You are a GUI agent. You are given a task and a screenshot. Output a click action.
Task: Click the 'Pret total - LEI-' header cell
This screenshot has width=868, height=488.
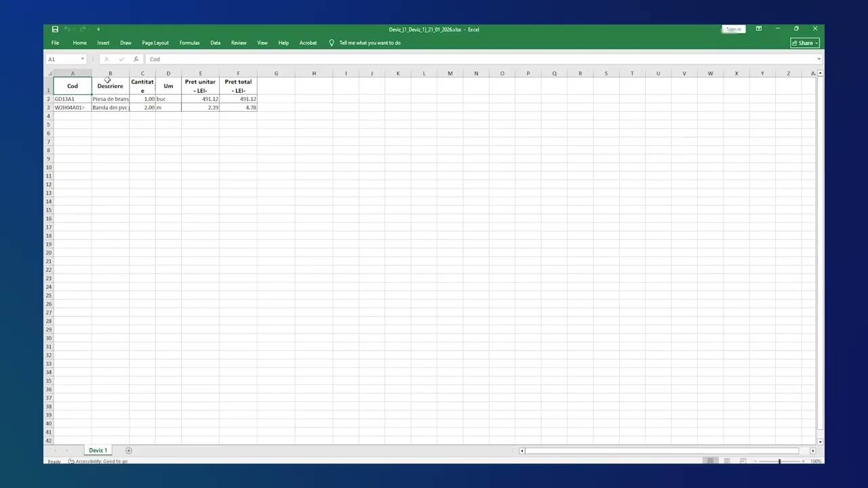pos(238,85)
